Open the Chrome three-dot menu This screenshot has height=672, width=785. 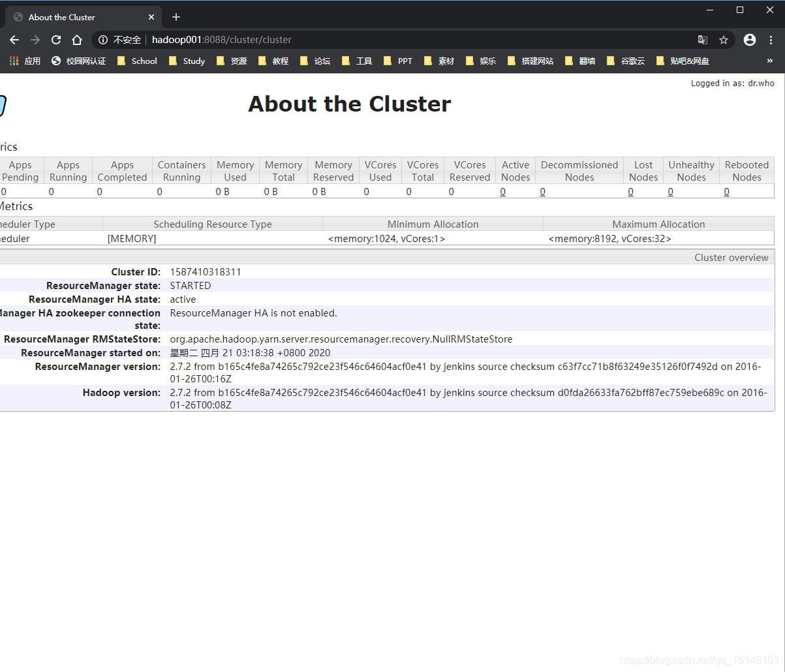(x=770, y=40)
